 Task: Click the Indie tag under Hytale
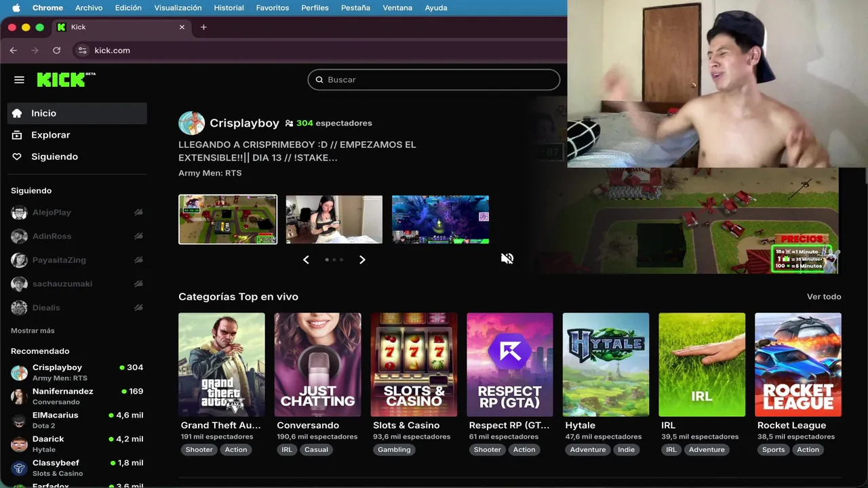pyautogui.click(x=627, y=449)
